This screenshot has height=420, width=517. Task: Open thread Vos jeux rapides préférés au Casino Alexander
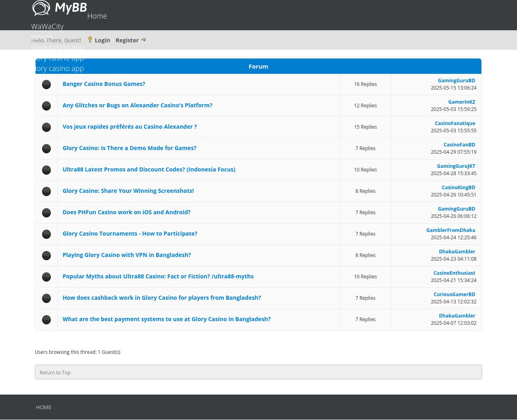(x=130, y=127)
